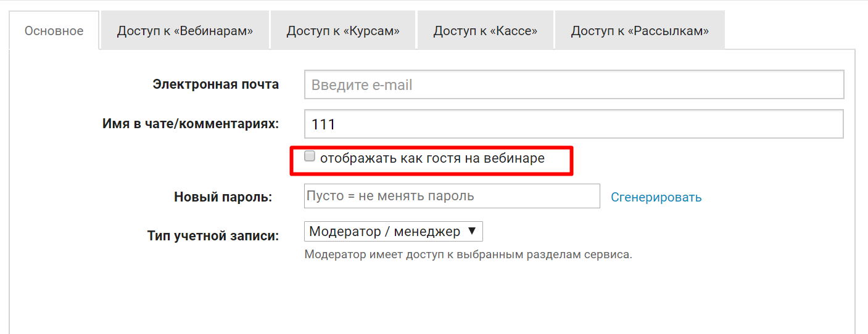Click the «Пусто = не менять пароль» field
Screen dimensions: 868x334
452,197
